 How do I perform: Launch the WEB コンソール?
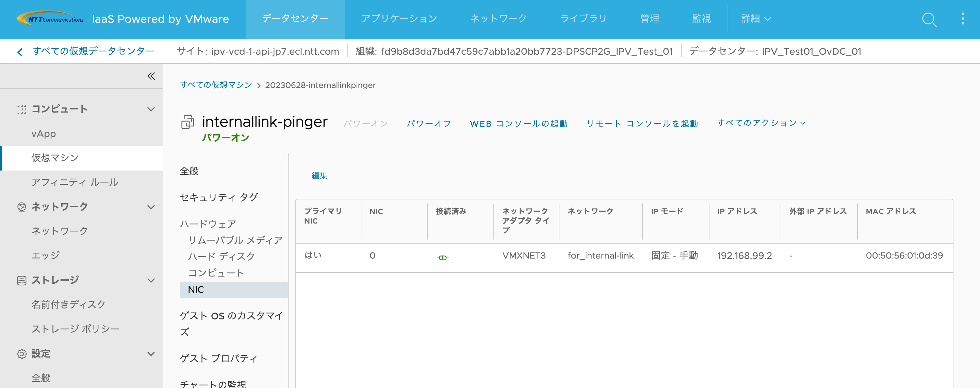[519, 123]
